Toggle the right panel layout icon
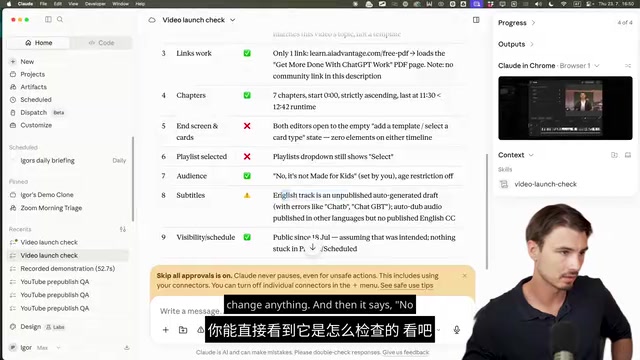This screenshot has height=360, width=640. click(x=476, y=20)
